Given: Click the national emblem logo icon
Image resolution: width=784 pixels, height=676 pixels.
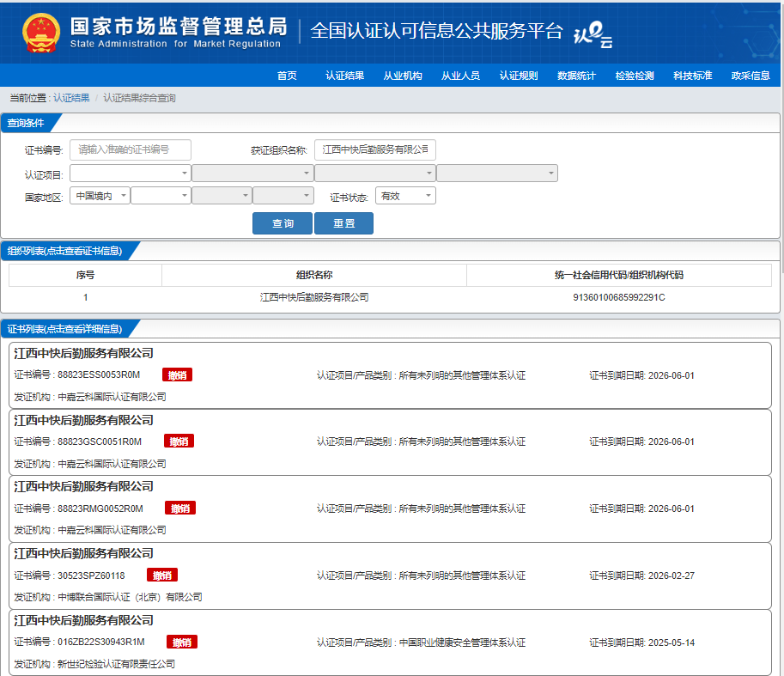Looking at the screenshot, I should (40, 33).
